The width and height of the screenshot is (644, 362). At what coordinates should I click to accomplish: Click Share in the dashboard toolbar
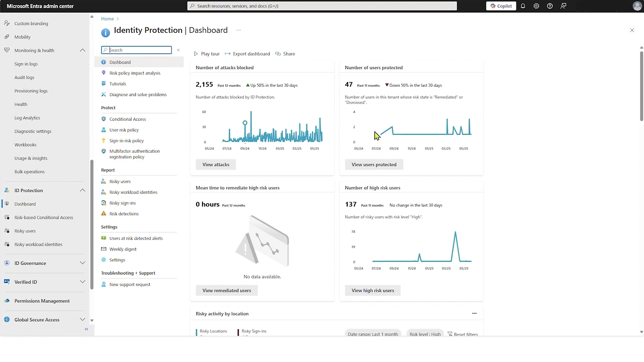[x=285, y=54]
